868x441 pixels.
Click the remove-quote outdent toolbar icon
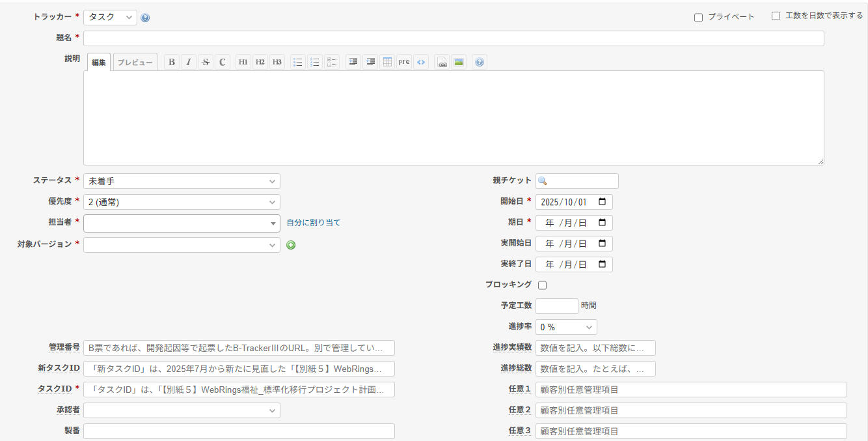[x=370, y=62]
